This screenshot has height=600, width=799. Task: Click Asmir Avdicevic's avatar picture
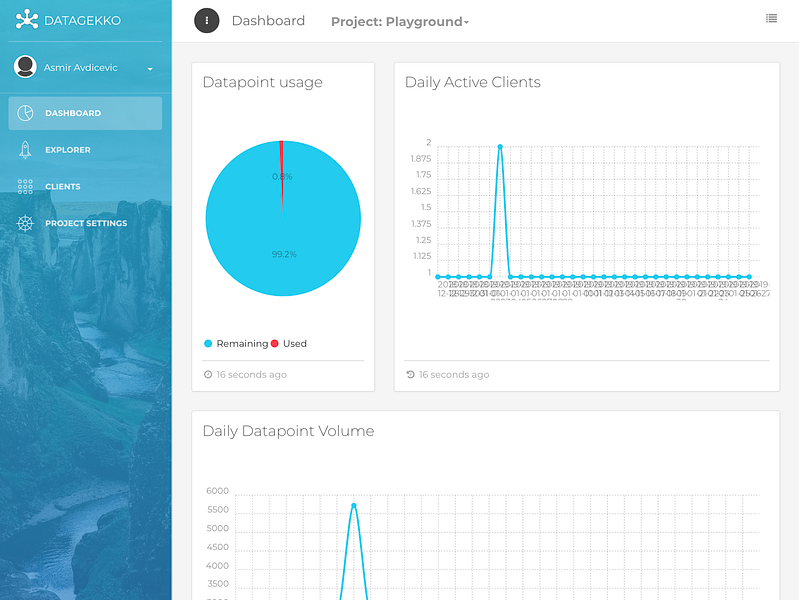coord(25,67)
